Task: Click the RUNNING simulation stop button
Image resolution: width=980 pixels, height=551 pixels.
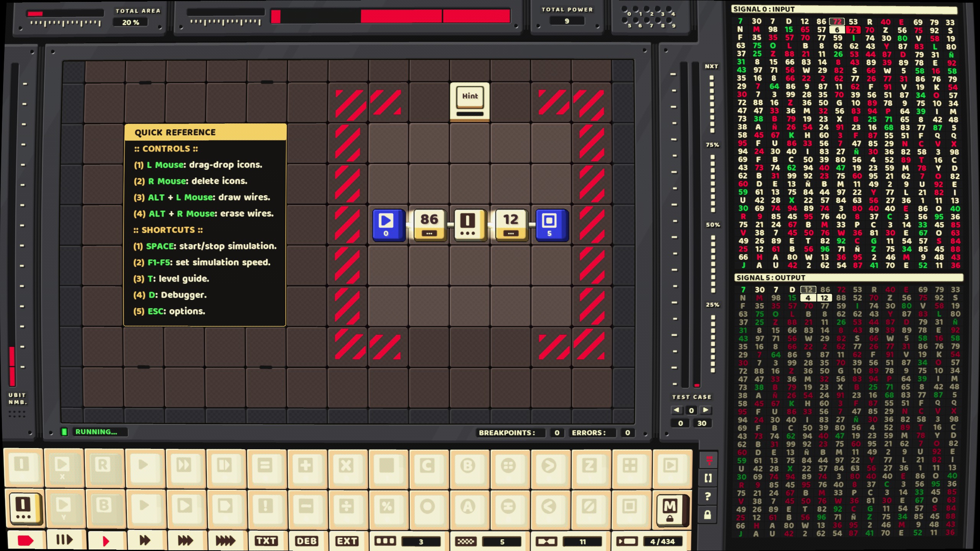Action: click(x=25, y=540)
